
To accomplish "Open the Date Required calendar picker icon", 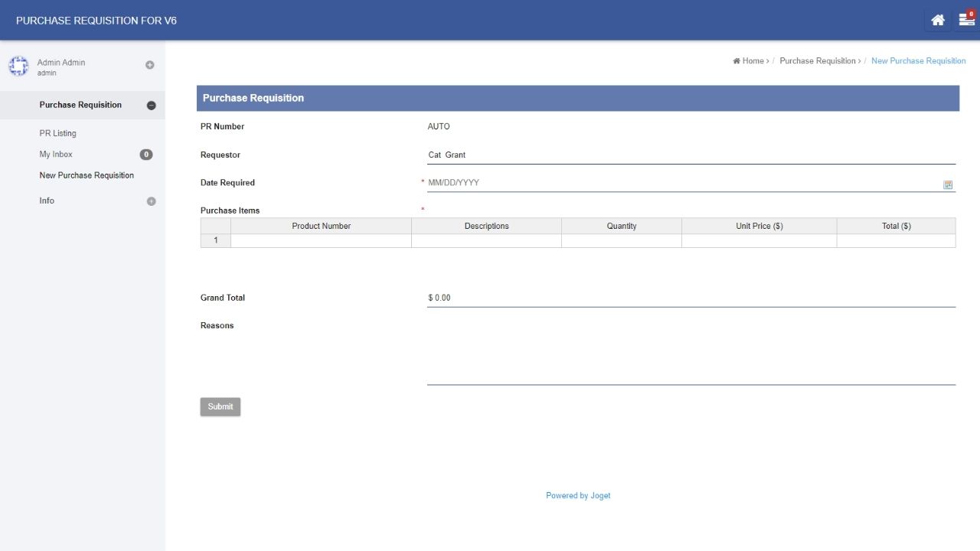I will pos(948,184).
